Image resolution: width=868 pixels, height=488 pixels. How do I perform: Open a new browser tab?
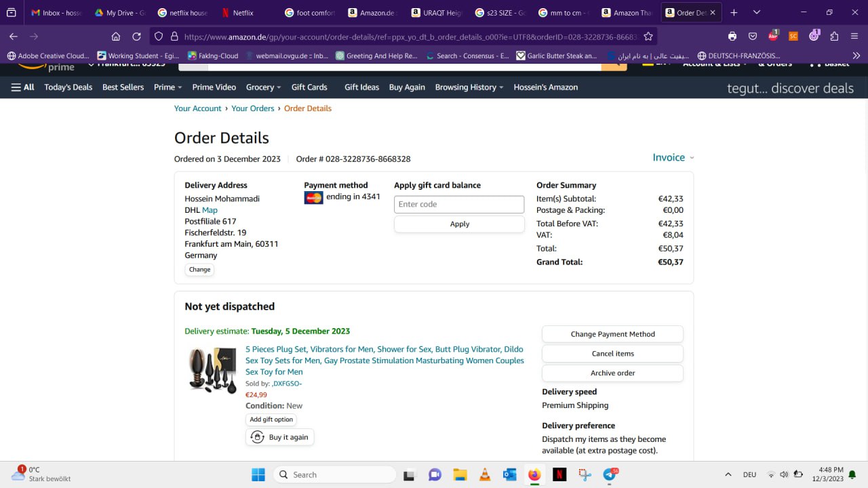(x=734, y=12)
